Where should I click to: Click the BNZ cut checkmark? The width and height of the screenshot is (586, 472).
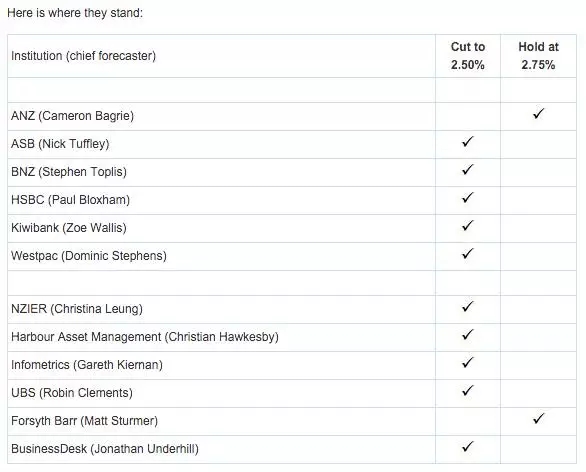point(468,170)
